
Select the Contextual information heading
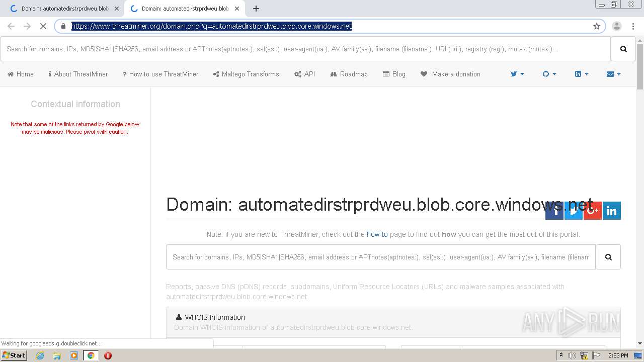coord(75,104)
